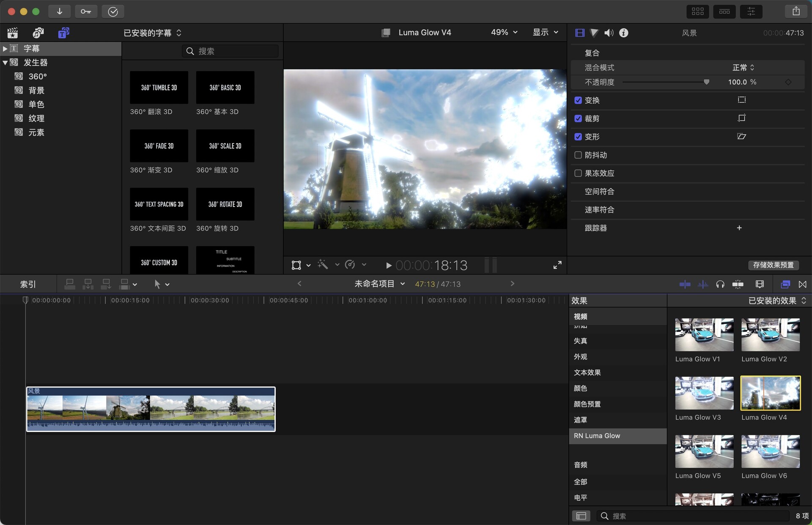This screenshot has width=812, height=525.
Task: Open the 混合模式 正常 dropdown
Action: click(x=743, y=68)
